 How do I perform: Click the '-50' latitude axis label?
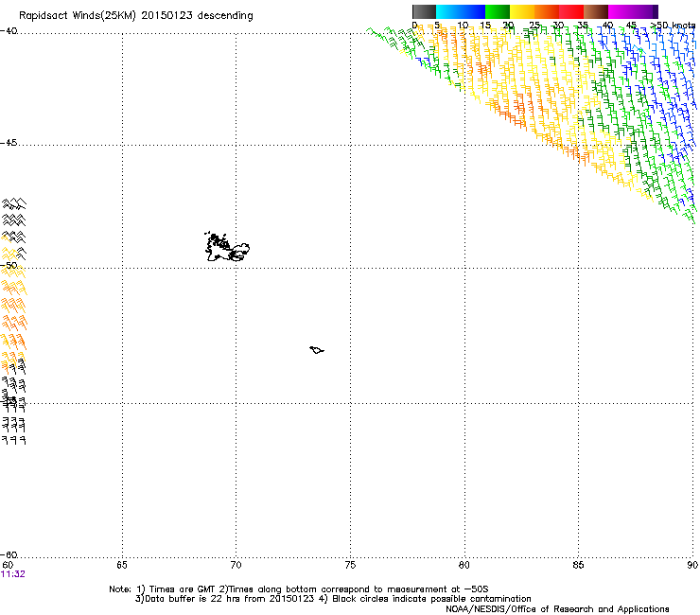click(x=9, y=265)
